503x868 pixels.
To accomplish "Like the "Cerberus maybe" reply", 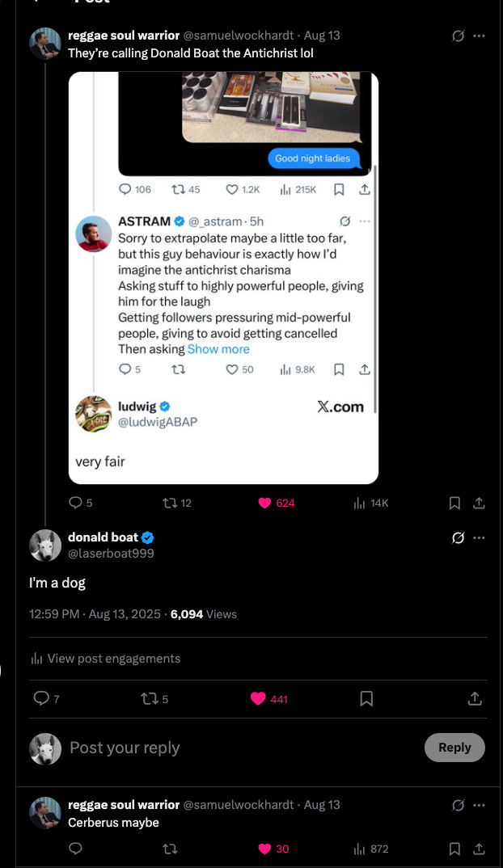I will coord(264,849).
